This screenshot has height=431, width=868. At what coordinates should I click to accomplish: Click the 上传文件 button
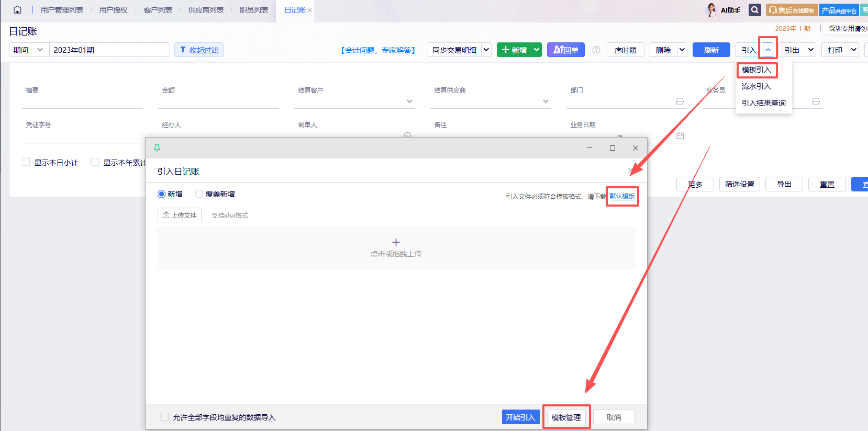[180, 215]
